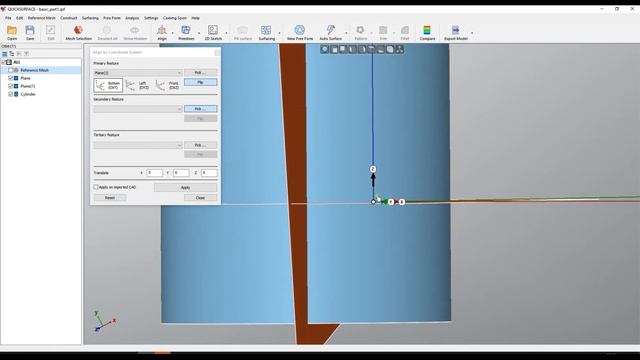The image size is (640, 360).
Task: Open the Settings menu
Action: 151,18
